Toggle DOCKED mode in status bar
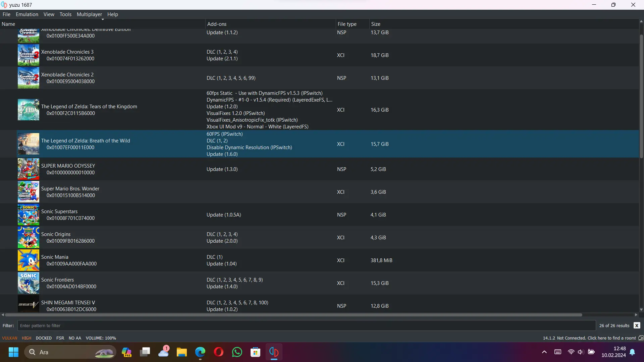Viewport: 644px width, 362px height. tap(44, 338)
